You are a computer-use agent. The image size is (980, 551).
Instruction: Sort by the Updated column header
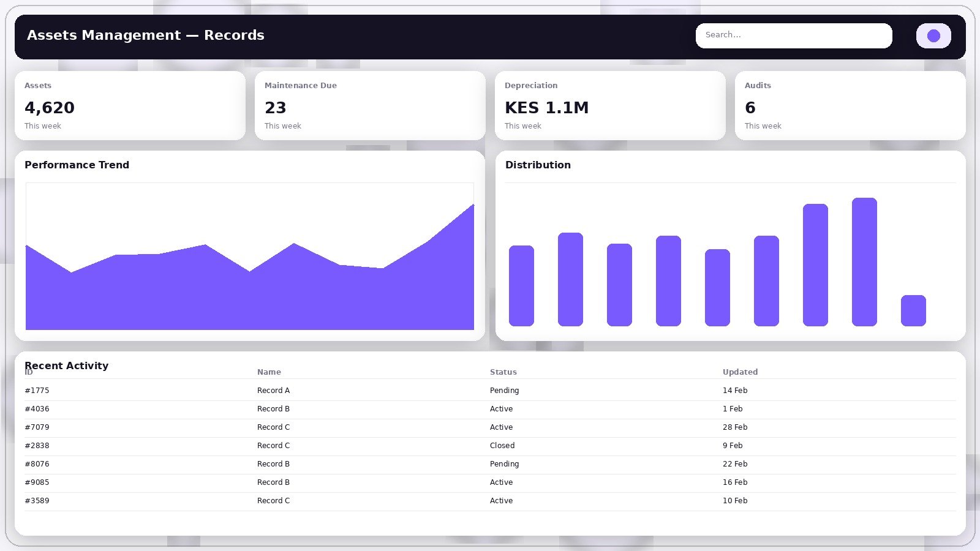[x=740, y=372]
